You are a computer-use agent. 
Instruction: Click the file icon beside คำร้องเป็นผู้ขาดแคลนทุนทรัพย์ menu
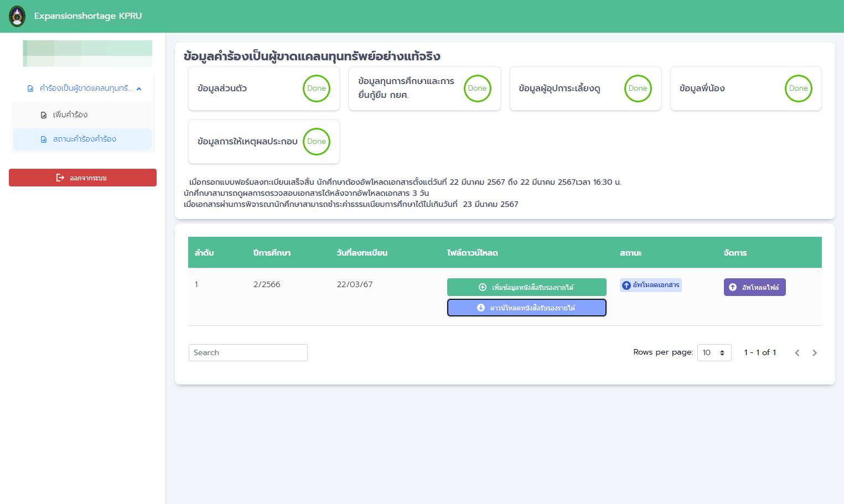pos(30,89)
